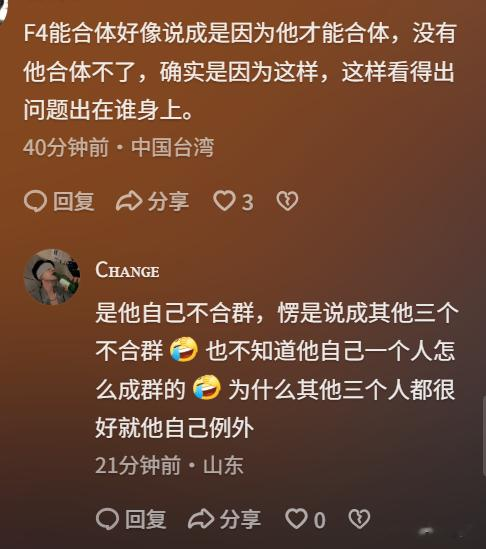Click 分享 text under the first comment
The height and width of the screenshot is (549, 486).
[168, 202]
